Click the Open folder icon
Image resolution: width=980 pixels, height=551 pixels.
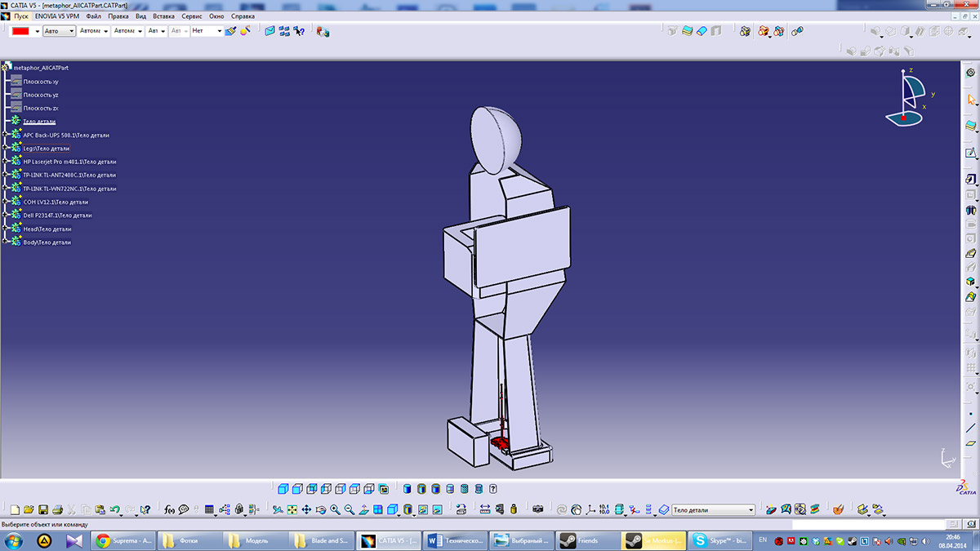tap(29, 509)
